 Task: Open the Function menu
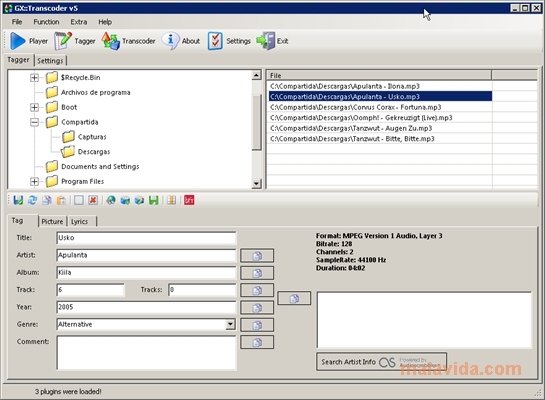[x=46, y=22]
